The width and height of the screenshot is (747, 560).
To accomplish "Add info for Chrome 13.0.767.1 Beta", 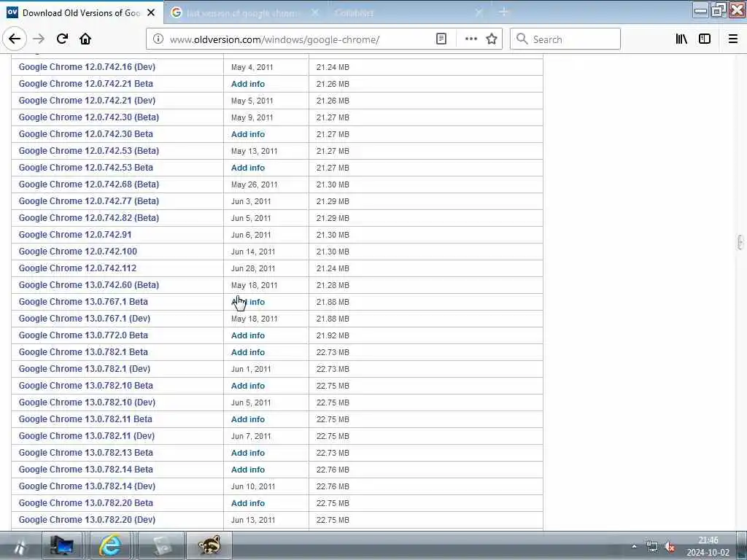I will (x=248, y=302).
